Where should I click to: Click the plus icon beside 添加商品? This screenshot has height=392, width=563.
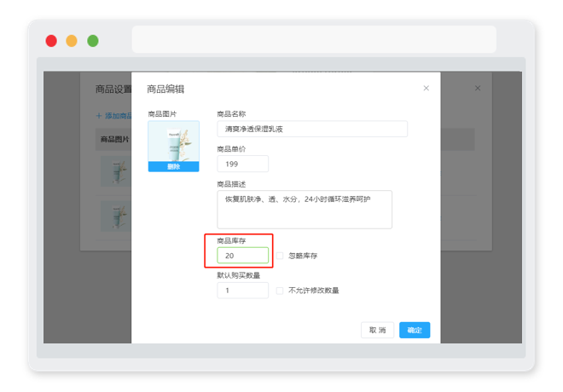pos(99,116)
